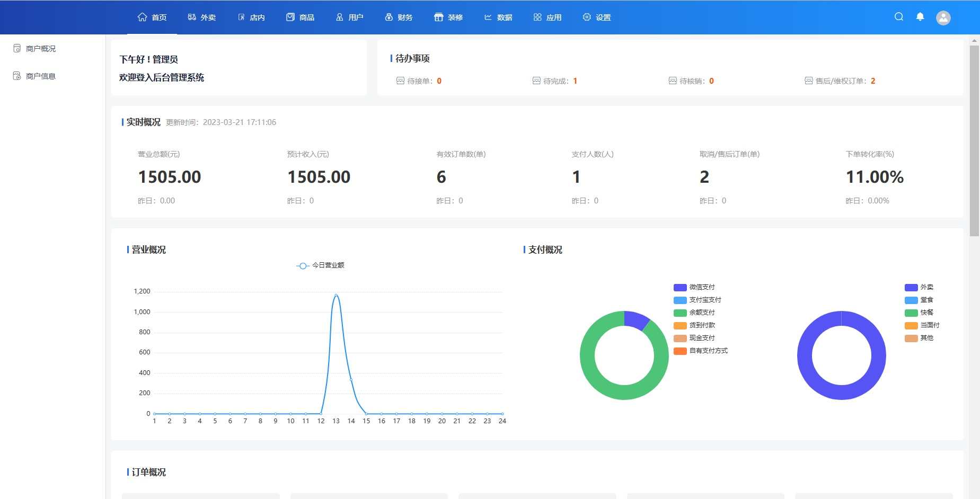Open the 数据 menu label
The width and height of the screenshot is (980, 499).
pyautogui.click(x=505, y=17)
